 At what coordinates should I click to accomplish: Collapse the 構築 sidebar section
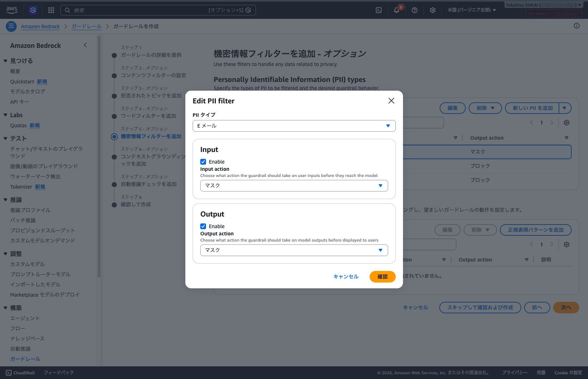point(5,308)
